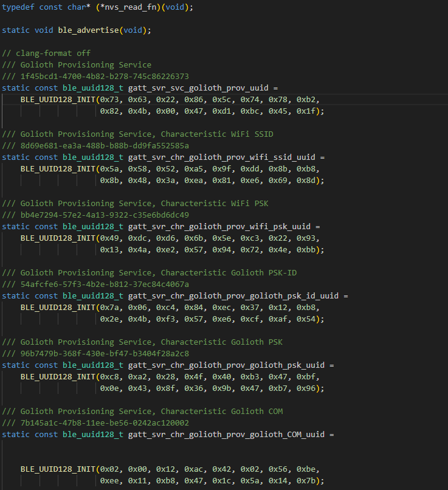The image size is (448, 490).
Task: Click byte value 0x7a in the PSK-ID initializer
Action: [109, 308]
